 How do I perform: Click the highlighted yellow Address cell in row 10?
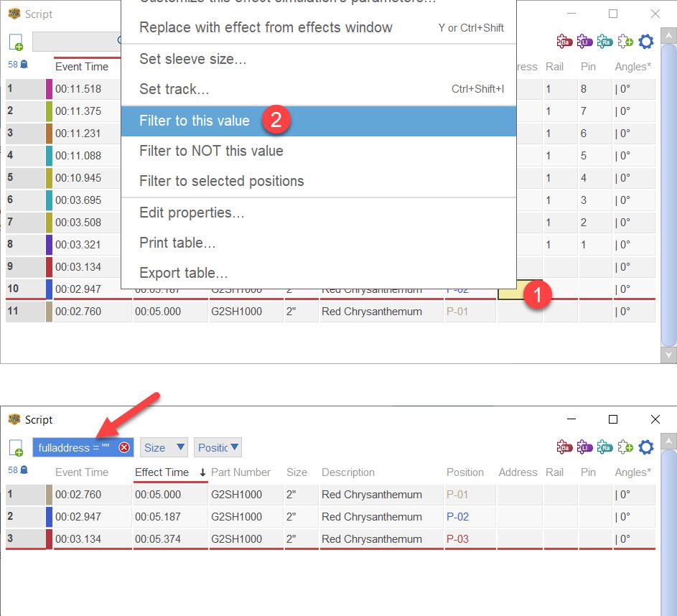pos(511,290)
